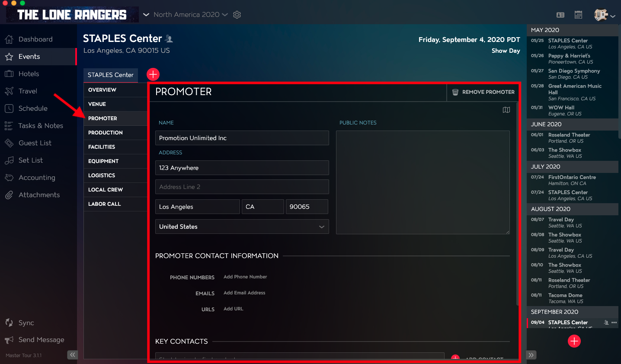The height and width of the screenshot is (364, 621).
Task: Click the more options dots on 09/04 event
Action: click(614, 322)
